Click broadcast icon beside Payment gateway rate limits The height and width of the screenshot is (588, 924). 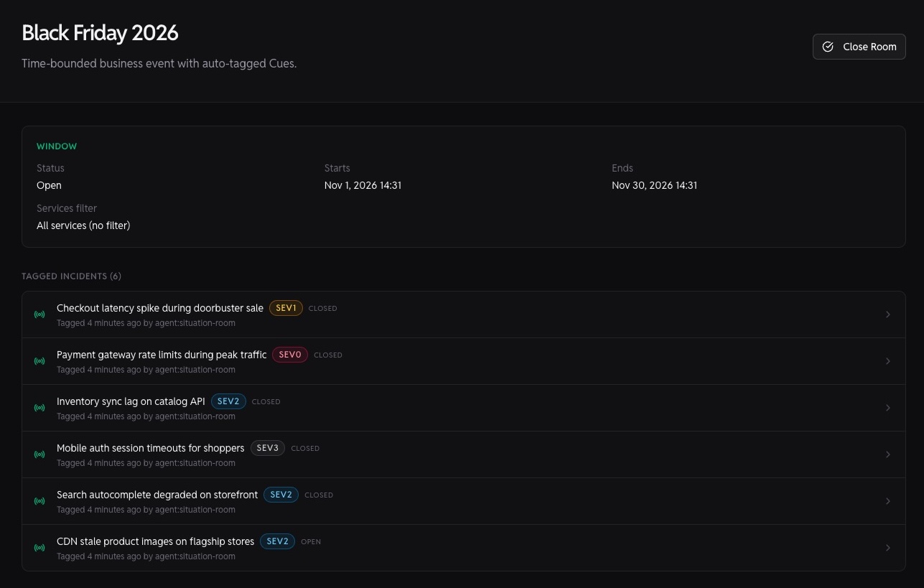(x=39, y=361)
